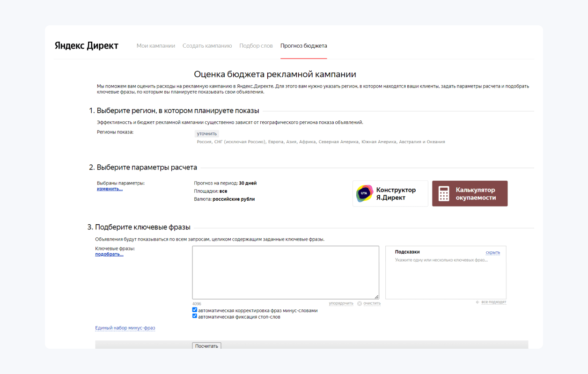Screen dimensions: 588x374
Task: Click изменить… link for parameters
Action: tap(110, 189)
